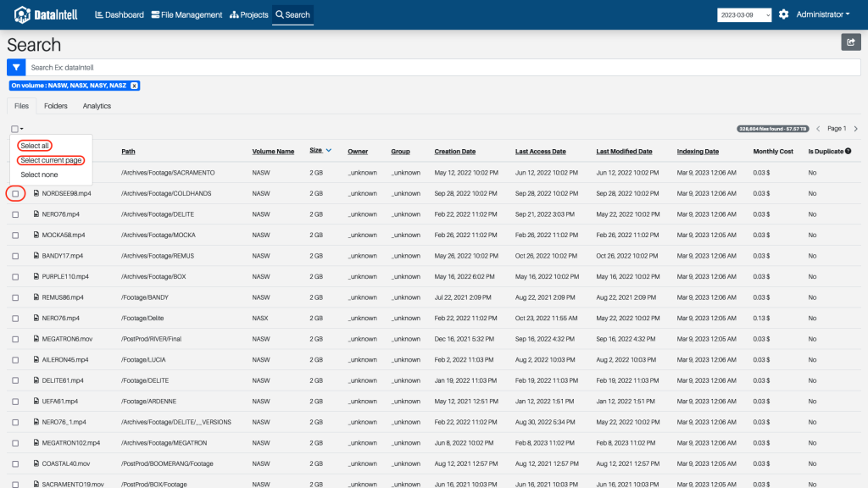Expand the selection options caret
Image resolution: width=868 pixels, height=488 pixels.
(x=21, y=129)
